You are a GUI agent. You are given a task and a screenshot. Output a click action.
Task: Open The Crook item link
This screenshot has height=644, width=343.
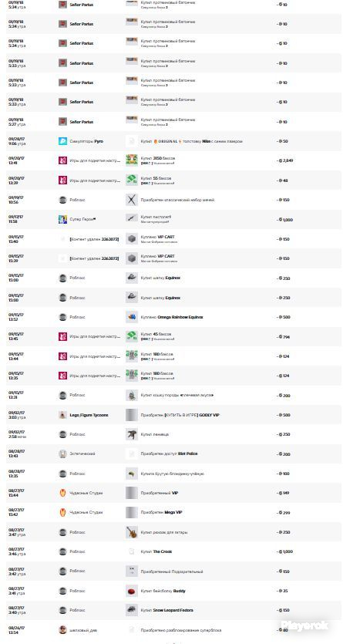click(156, 551)
